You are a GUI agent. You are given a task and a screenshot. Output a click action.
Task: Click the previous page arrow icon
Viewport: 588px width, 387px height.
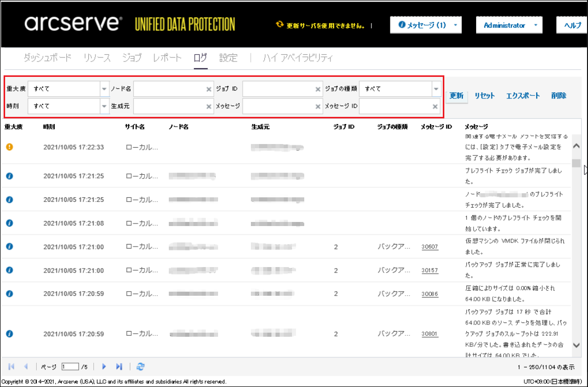click(26, 366)
